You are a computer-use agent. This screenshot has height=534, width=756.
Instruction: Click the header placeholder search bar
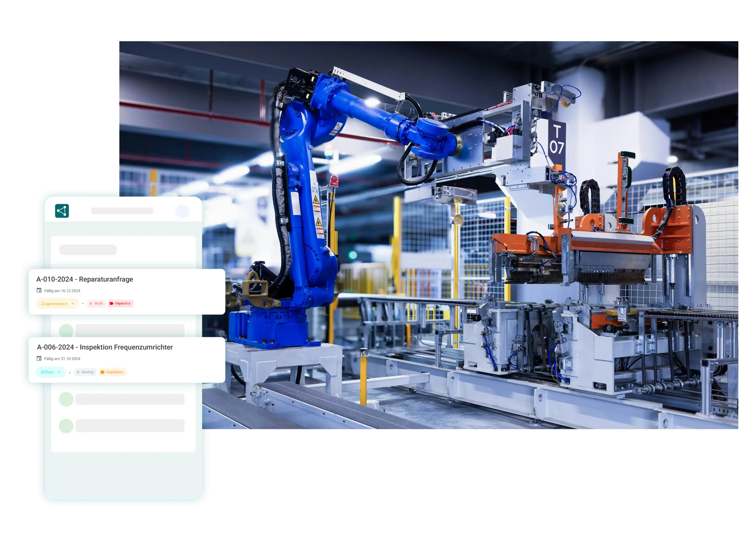tap(122, 211)
